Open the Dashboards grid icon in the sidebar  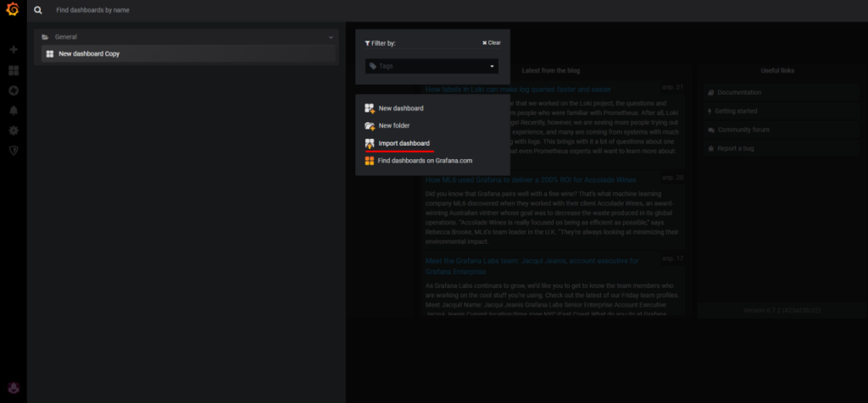(x=13, y=70)
